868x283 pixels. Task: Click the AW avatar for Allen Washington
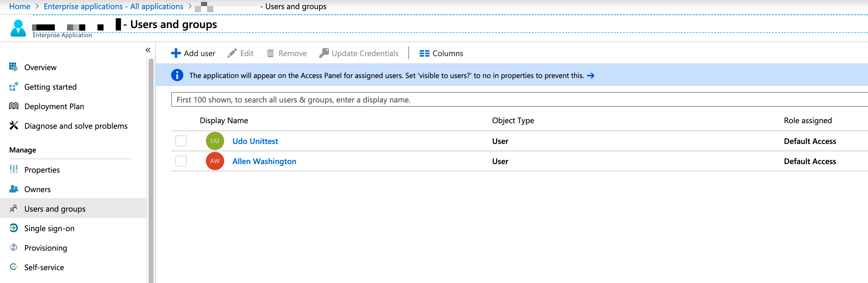click(x=215, y=161)
